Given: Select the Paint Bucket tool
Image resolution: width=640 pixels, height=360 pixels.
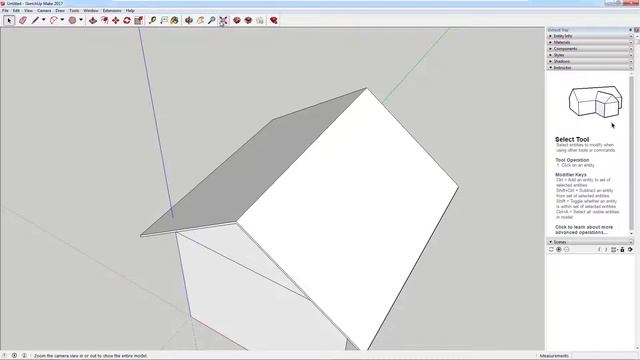Looking at the screenshot, I should (x=175, y=20).
